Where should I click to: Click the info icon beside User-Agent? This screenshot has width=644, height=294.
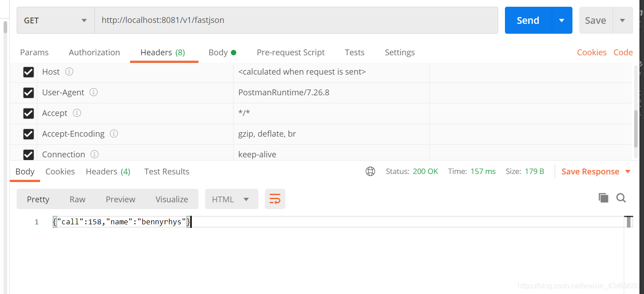93,92
